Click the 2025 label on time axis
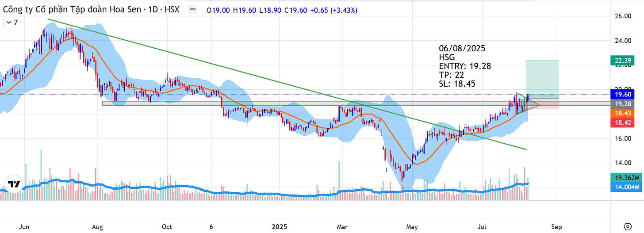The height and width of the screenshot is (233, 644). [x=280, y=227]
